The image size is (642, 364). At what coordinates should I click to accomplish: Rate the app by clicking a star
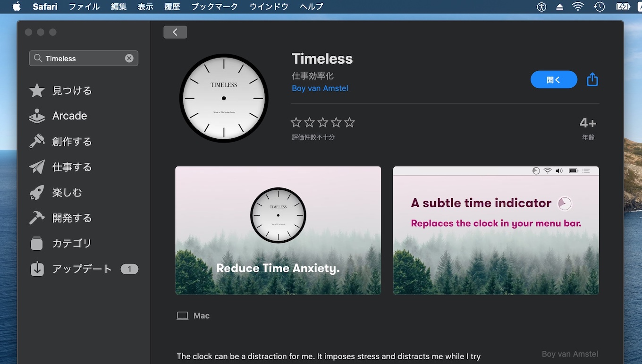coord(323,122)
